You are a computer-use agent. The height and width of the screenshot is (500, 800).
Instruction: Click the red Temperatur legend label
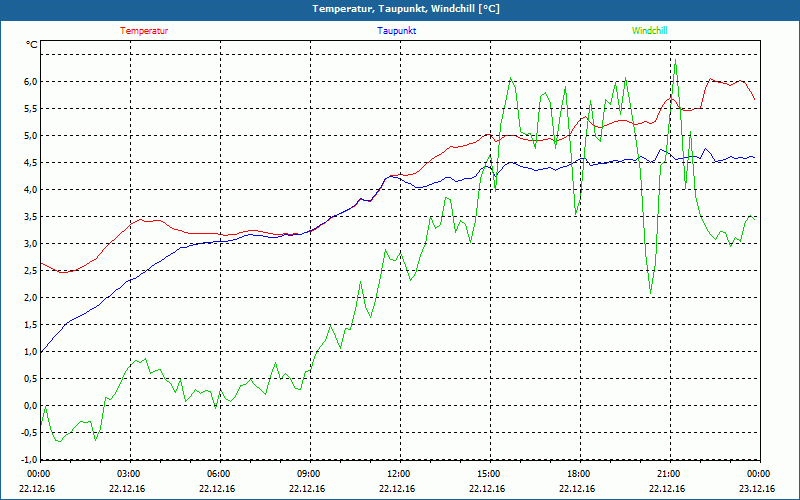(x=144, y=31)
